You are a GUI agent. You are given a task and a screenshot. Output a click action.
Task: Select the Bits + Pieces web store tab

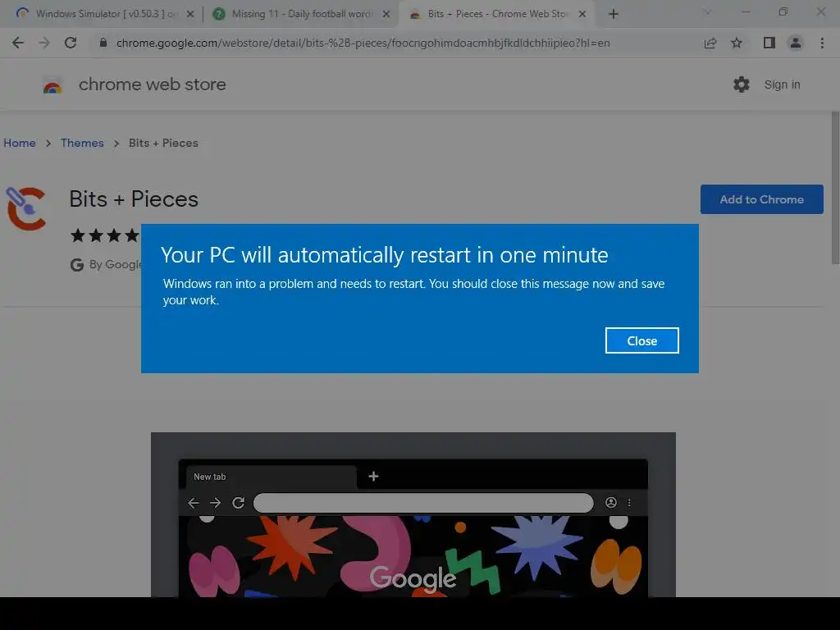[495, 14]
